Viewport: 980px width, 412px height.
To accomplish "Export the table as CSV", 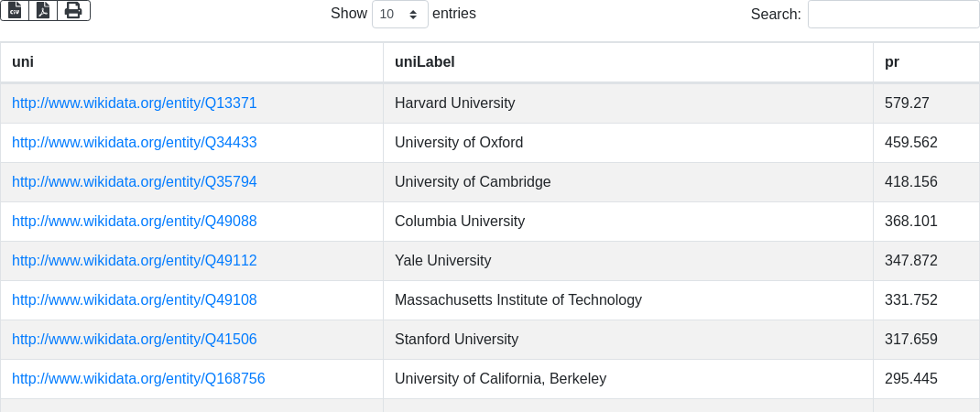I will pos(15,10).
